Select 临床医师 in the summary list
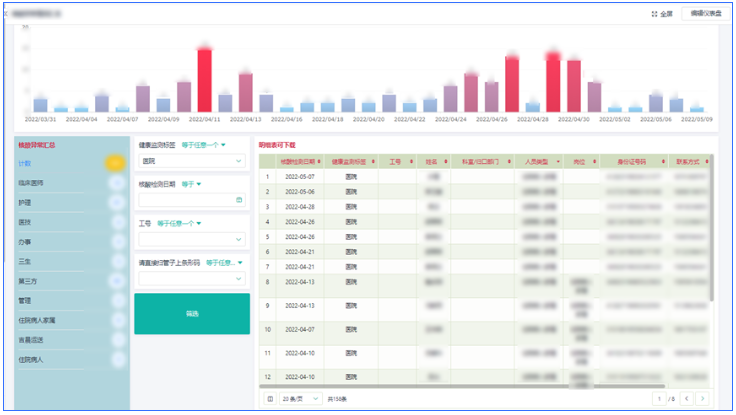This screenshot has width=736, height=415. click(31, 182)
